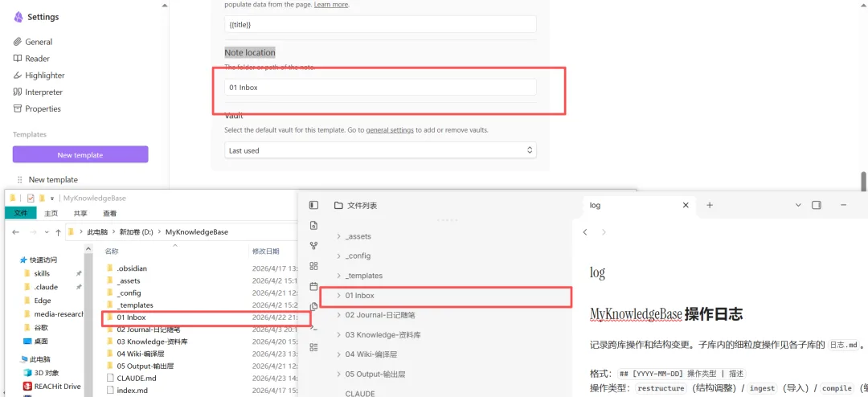Viewport: 868px width, 397px height.
Task: Open 共享 tab in Explorer ribbon
Action: pyautogui.click(x=80, y=213)
